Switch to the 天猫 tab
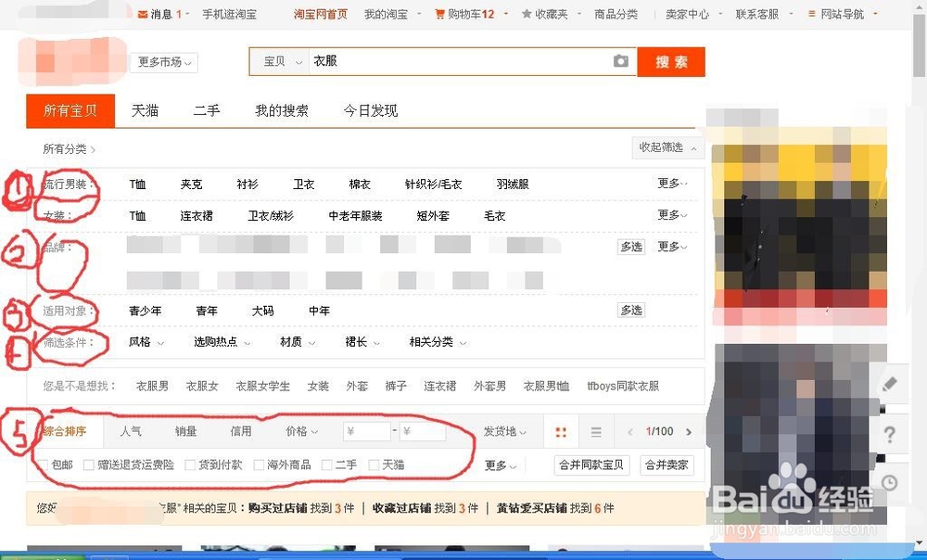 [x=145, y=110]
